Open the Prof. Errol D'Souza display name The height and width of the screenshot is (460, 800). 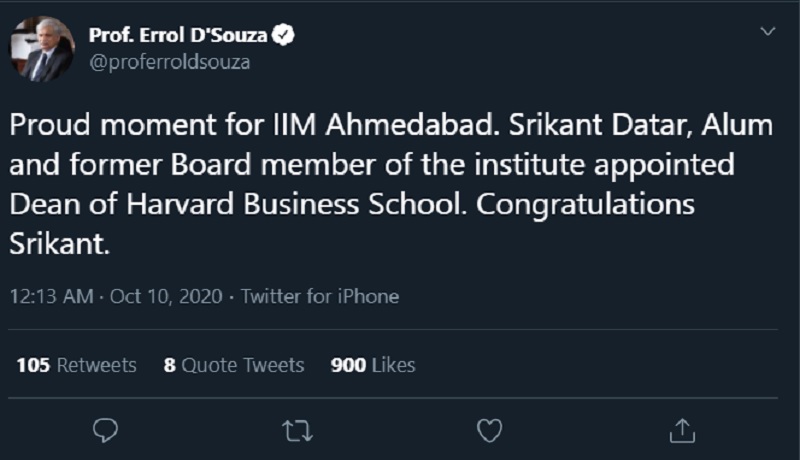[180, 36]
